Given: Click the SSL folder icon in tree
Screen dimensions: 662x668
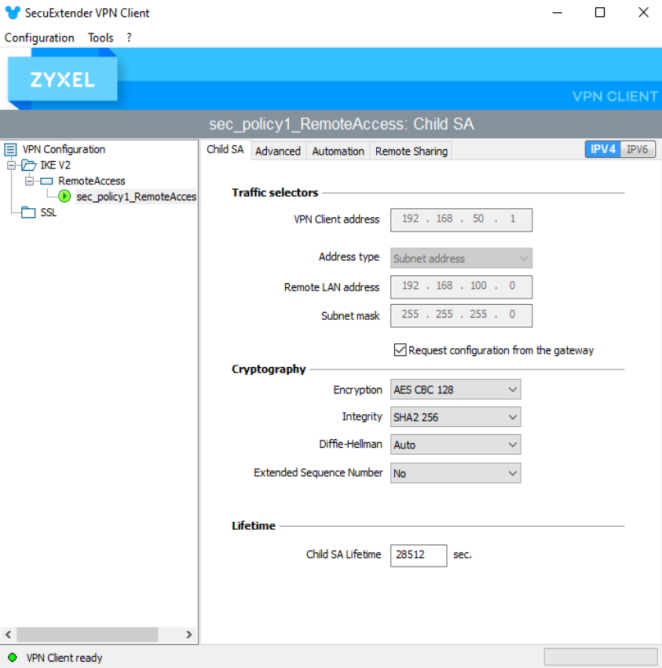Looking at the screenshot, I should pos(28,213).
